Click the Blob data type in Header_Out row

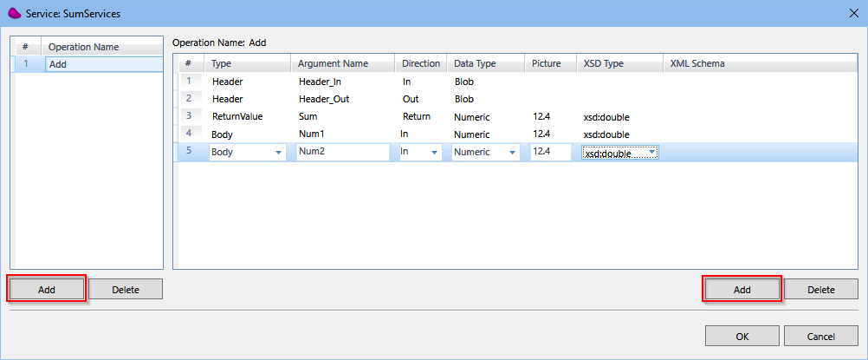pyautogui.click(x=464, y=99)
